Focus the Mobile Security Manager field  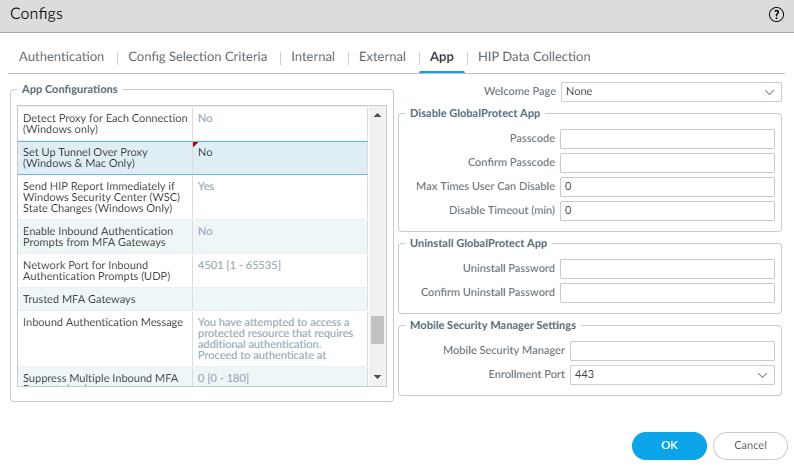[x=672, y=350]
